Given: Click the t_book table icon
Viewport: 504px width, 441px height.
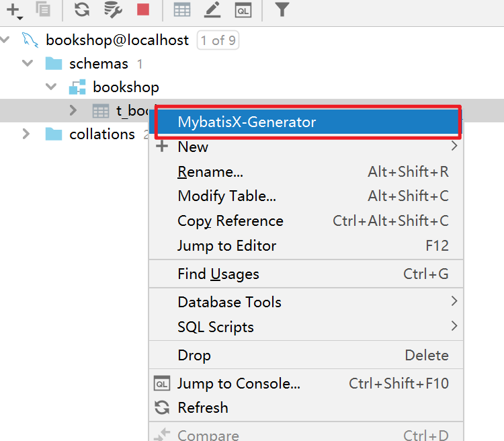Looking at the screenshot, I should [101, 111].
